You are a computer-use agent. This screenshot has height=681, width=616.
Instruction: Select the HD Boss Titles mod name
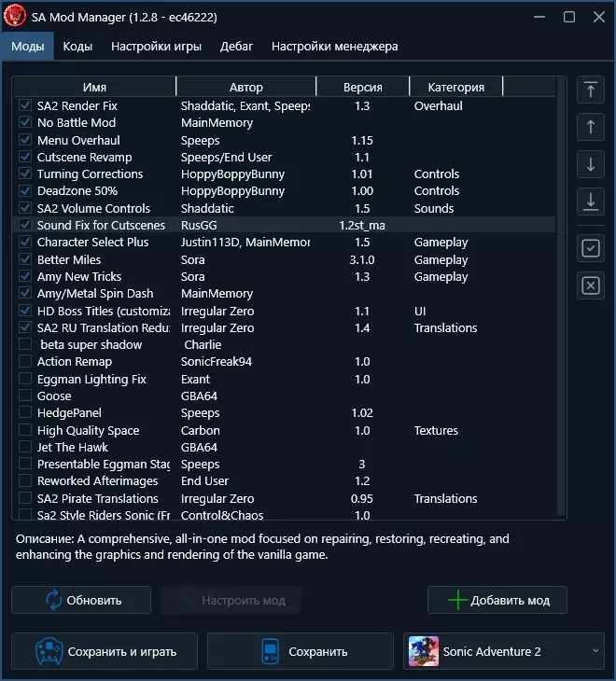(x=104, y=311)
